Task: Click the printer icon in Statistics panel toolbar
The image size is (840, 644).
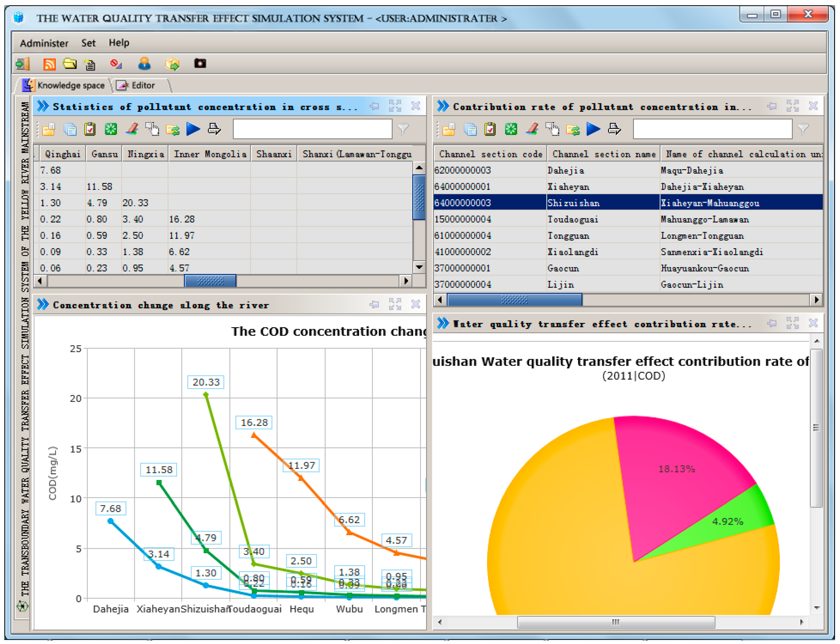Action: tap(214, 129)
